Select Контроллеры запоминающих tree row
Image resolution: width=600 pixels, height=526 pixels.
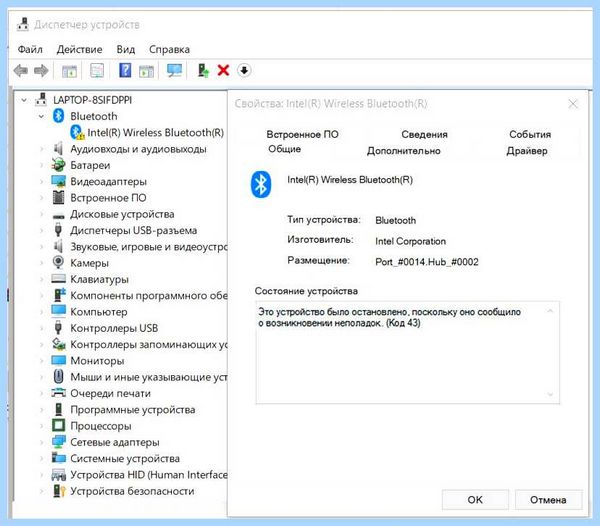click(148, 344)
